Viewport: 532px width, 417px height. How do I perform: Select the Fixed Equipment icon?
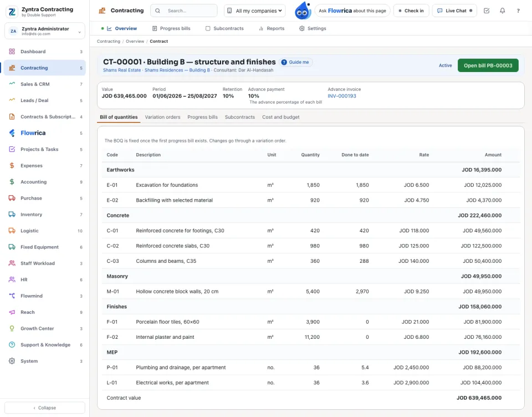pos(12,247)
